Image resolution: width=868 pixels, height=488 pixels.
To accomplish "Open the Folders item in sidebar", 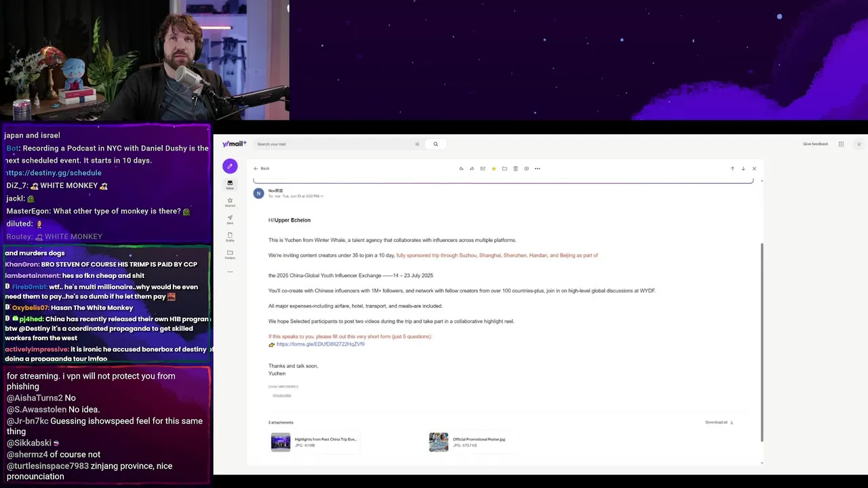I will 230,254.
